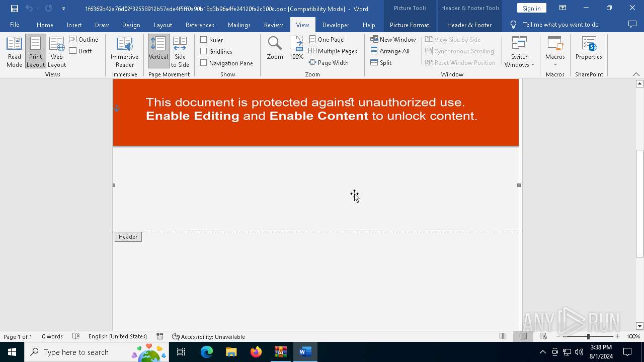Open the Review tab
Viewport: 644px width, 362px height.
(x=273, y=25)
